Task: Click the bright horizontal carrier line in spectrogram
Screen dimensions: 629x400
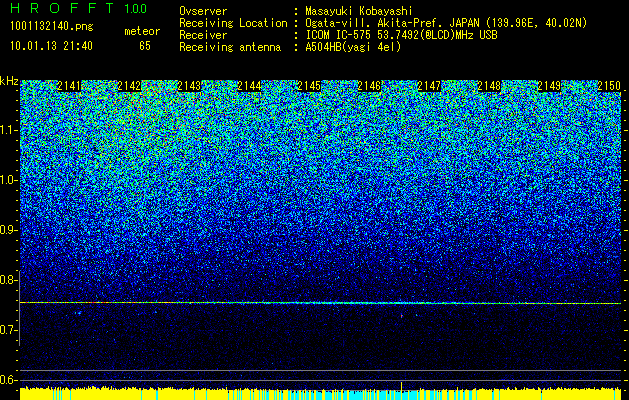Action: (x=320, y=303)
